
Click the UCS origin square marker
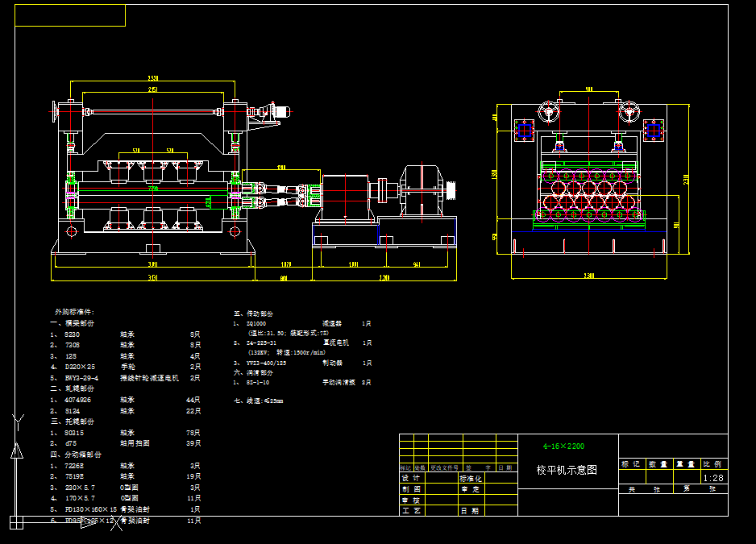15,522
